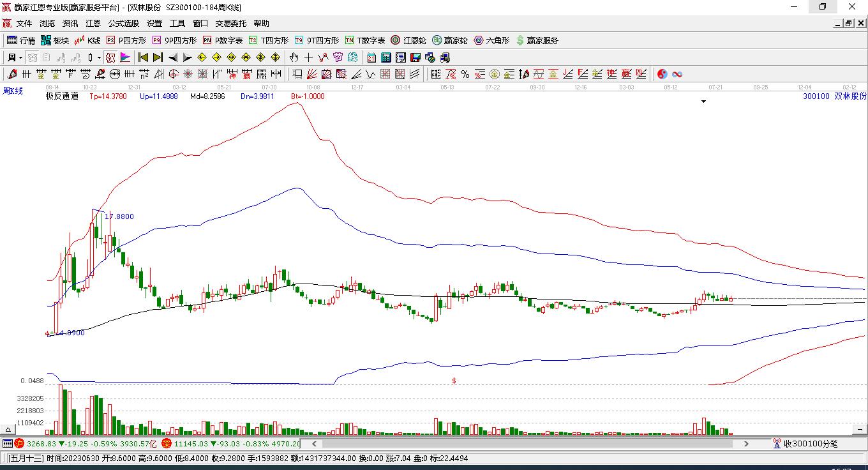Open the 公式选股 menu
The height and width of the screenshot is (470, 868).
click(x=123, y=24)
